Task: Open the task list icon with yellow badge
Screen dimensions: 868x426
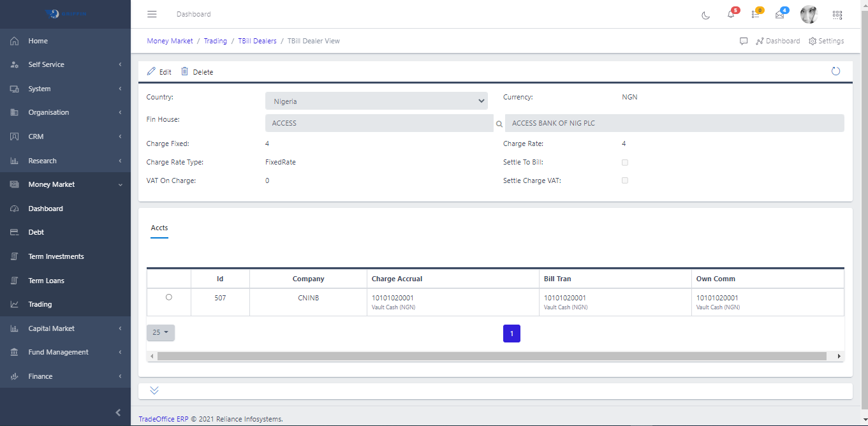Action: tap(756, 15)
